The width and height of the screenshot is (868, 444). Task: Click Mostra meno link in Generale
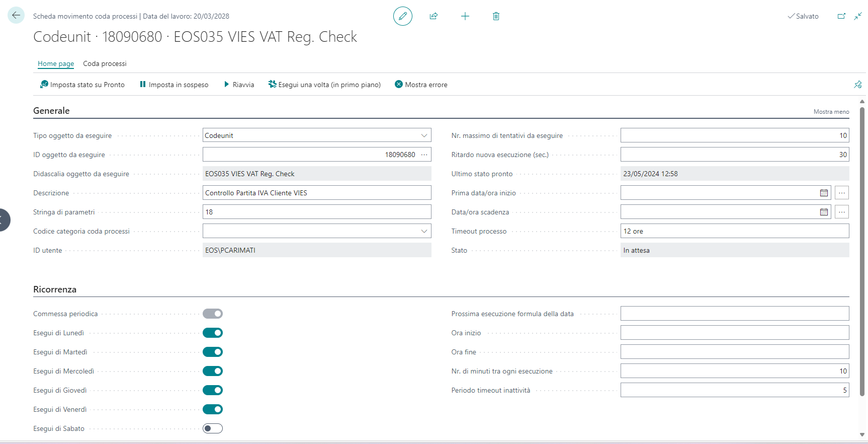coord(831,112)
